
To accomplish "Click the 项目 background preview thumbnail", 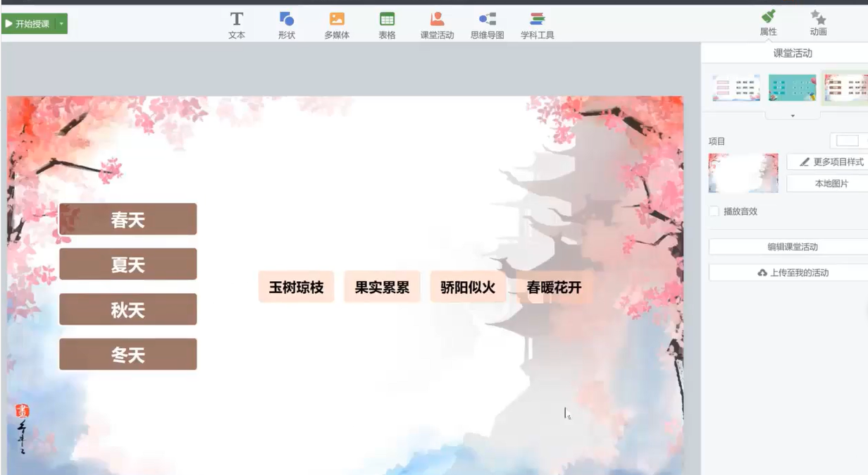I will tap(743, 173).
